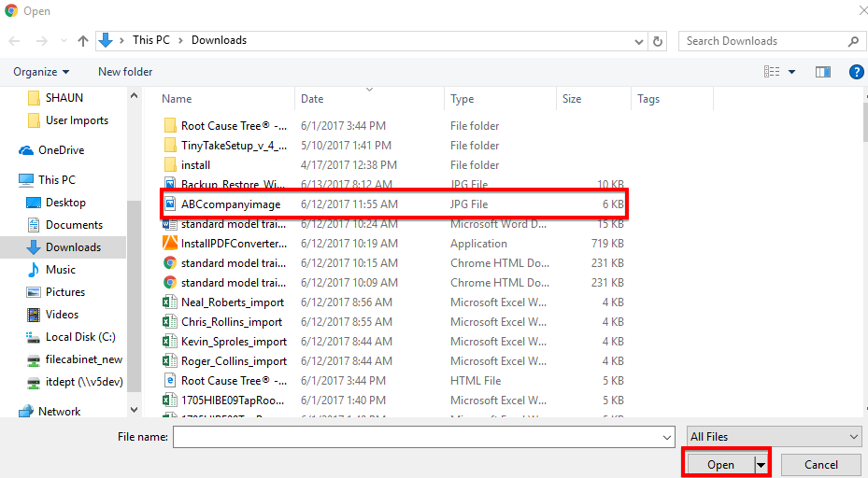Click the Up one level arrow
This screenshot has height=478, width=868.
[83, 41]
